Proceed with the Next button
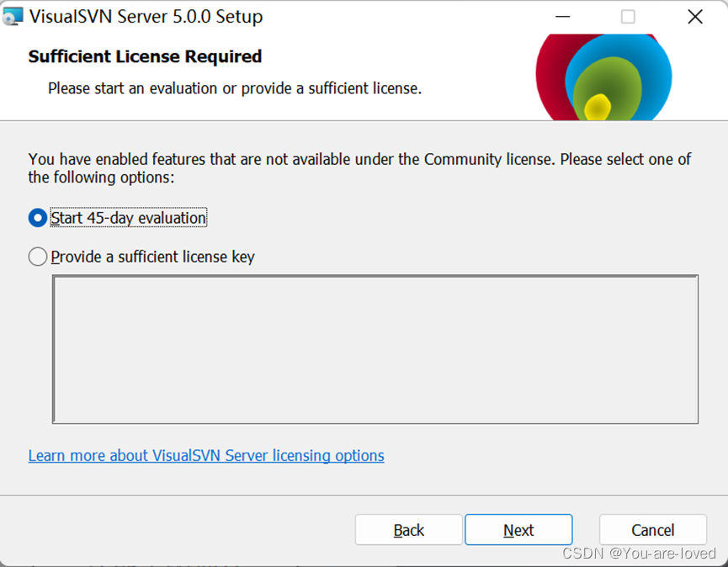 coord(518,529)
